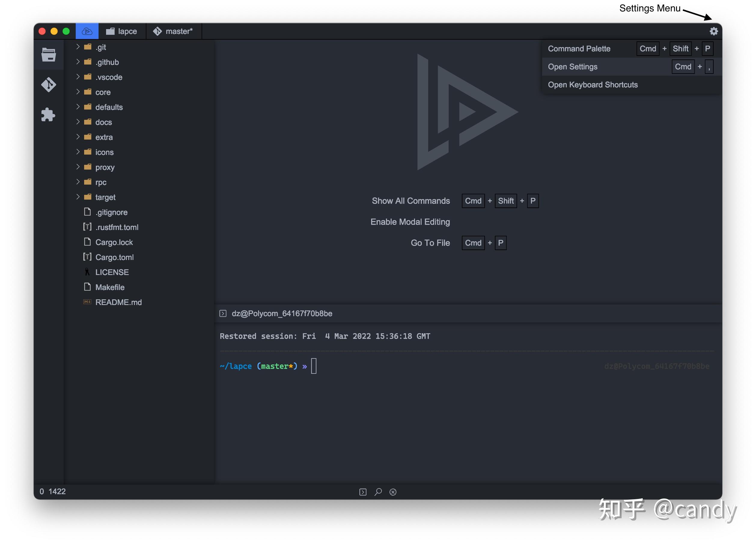Expand the core folder chevron

78,92
